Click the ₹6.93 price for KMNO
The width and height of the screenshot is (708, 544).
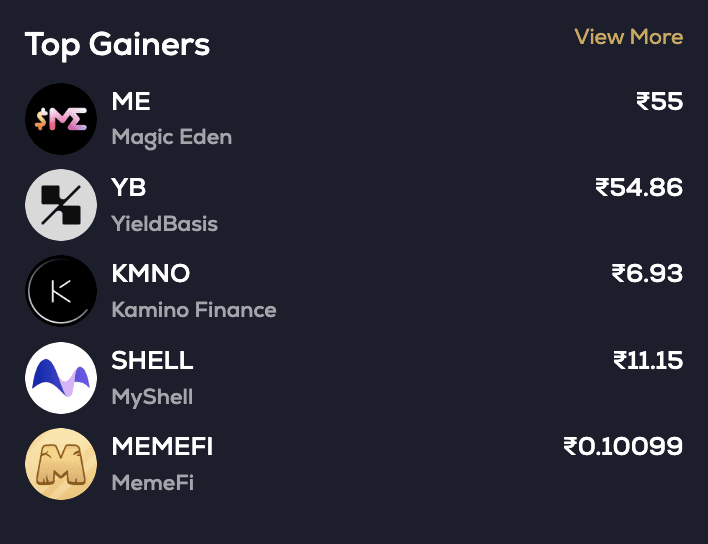(x=646, y=274)
